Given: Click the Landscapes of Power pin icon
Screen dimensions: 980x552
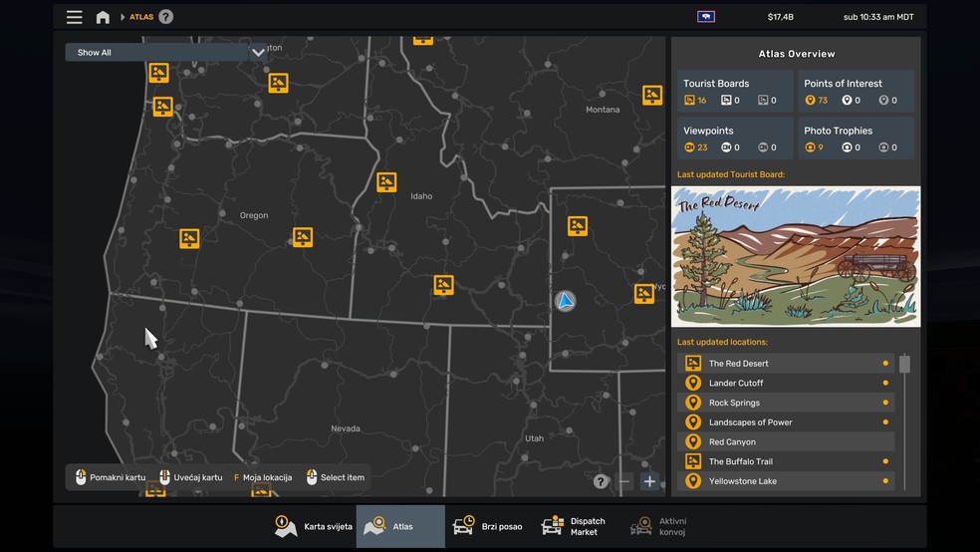Looking at the screenshot, I should [692, 421].
